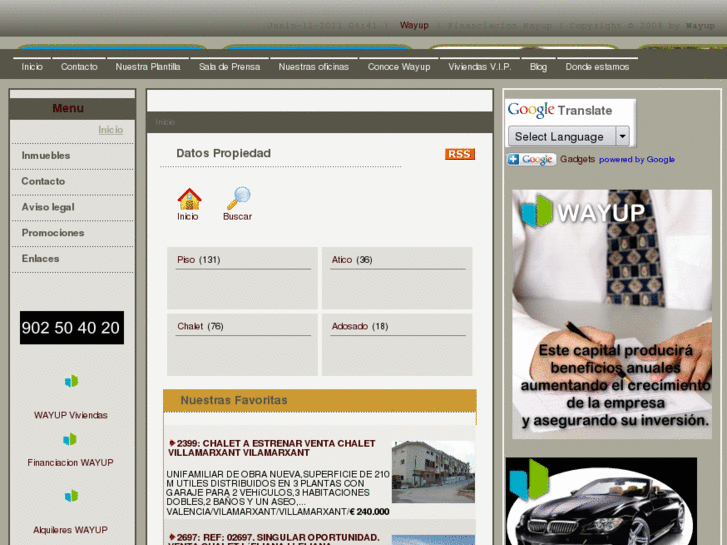This screenshot has height=545, width=727.
Task: Open Inicio in top navigation bar
Action: pyautogui.click(x=32, y=67)
